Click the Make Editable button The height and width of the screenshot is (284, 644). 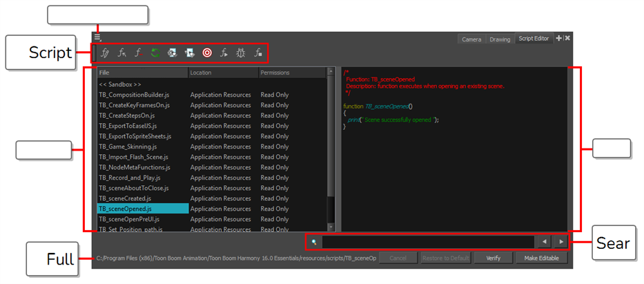(x=541, y=258)
